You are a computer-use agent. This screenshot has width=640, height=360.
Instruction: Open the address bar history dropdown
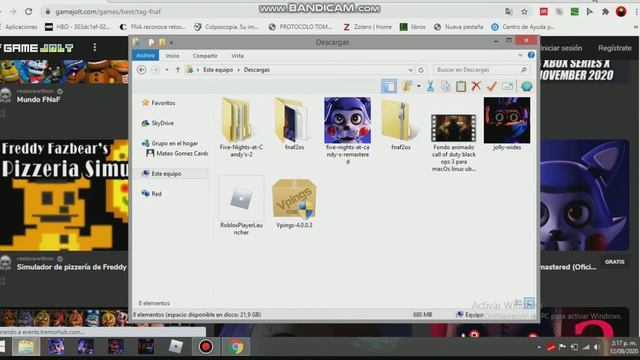tap(410, 70)
